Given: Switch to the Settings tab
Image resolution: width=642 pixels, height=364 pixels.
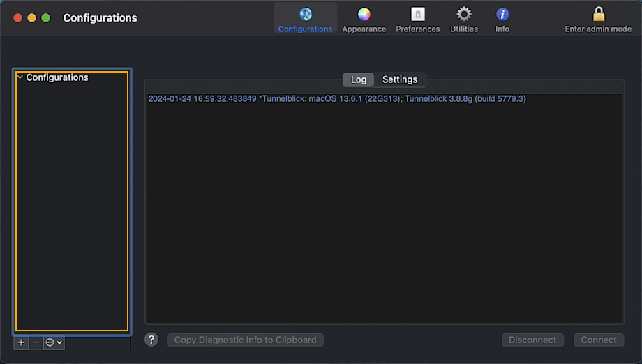Looking at the screenshot, I should [x=400, y=79].
